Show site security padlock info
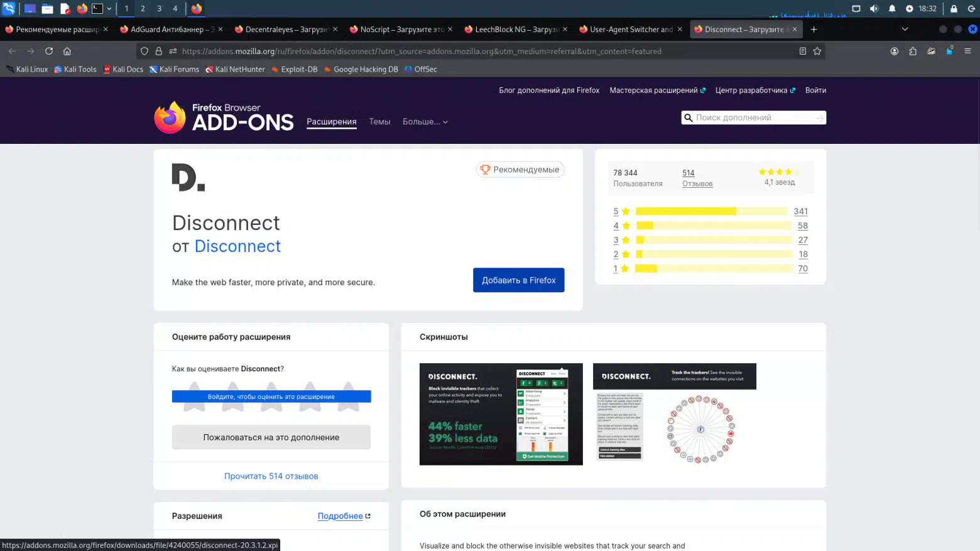Screen dimensions: 980x551 pos(159,52)
